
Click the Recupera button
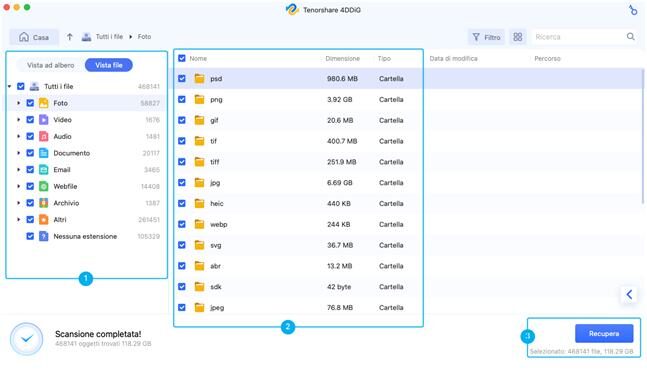coord(604,333)
